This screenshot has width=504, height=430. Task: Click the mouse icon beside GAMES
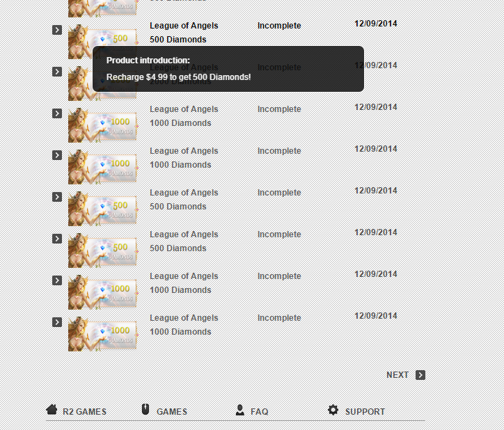click(145, 410)
